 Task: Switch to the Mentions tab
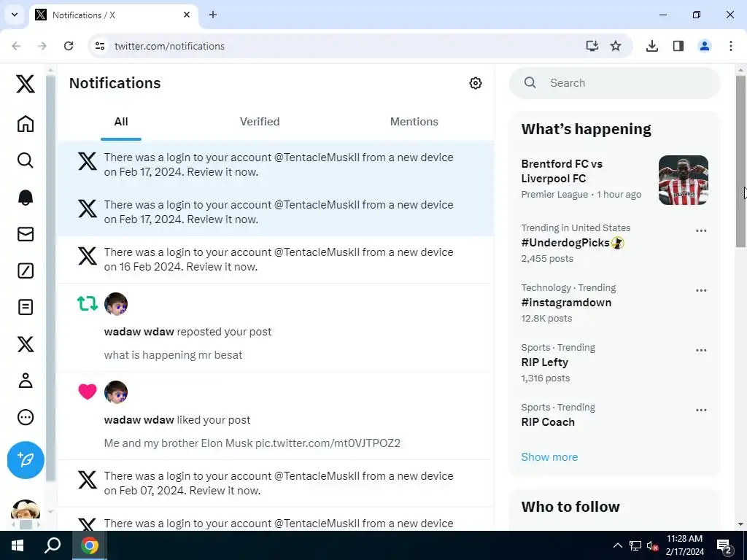[x=414, y=122]
